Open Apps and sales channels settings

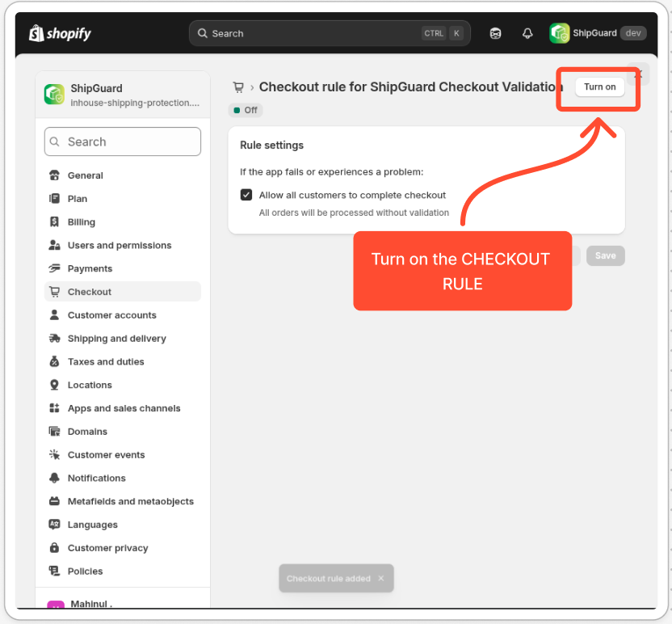tap(124, 408)
